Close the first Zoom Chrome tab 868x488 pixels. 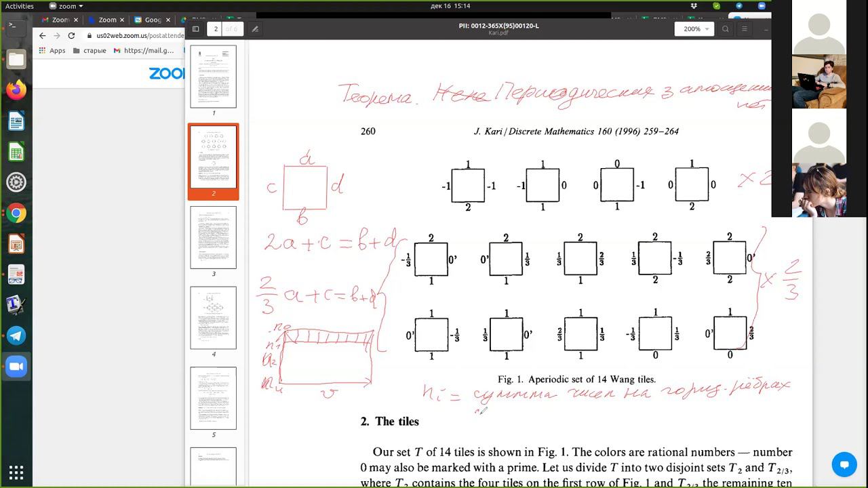pyautogui.click(x=75, y=20)
